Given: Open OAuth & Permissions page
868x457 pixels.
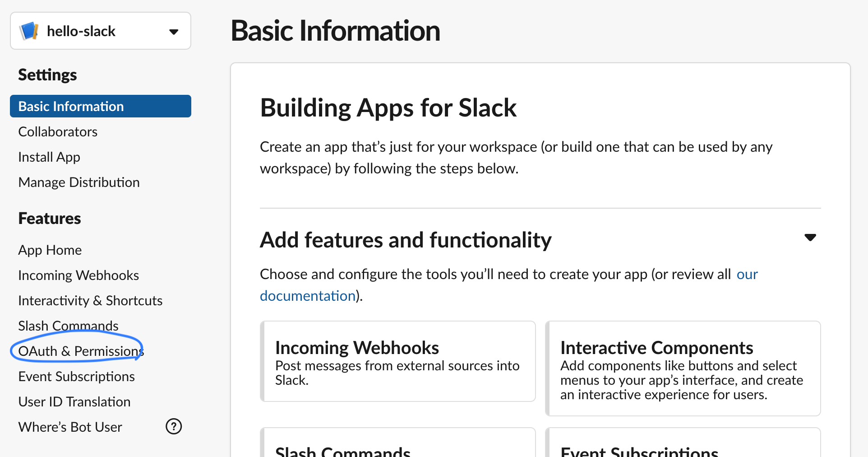Looking at the screenshot, I should tap(81, 351).
